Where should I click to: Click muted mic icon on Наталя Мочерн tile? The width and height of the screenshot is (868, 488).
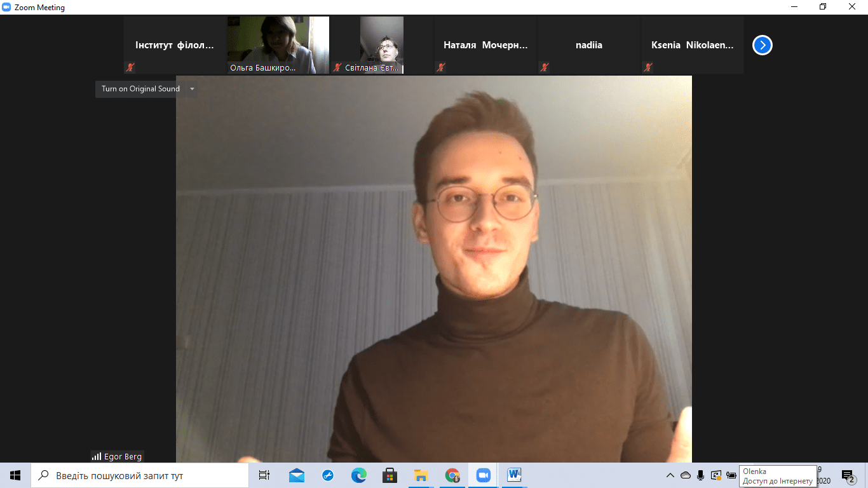tap(440, 67)
